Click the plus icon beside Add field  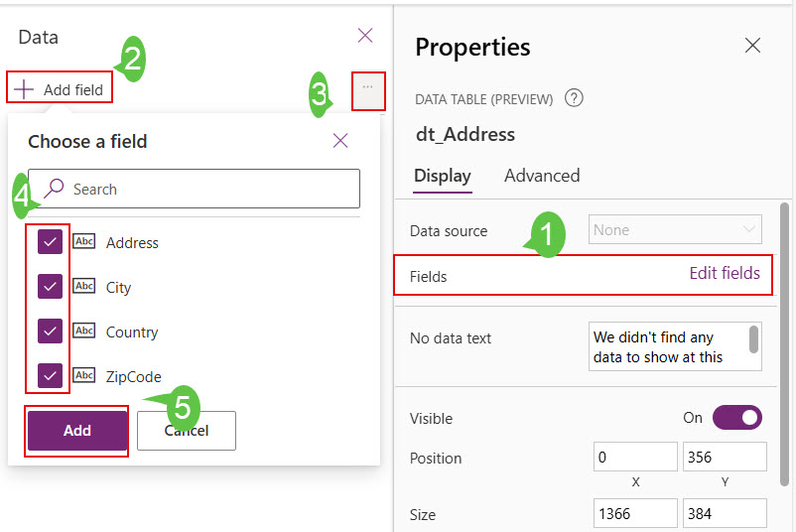pyautogui.click(x=24, y=89)
